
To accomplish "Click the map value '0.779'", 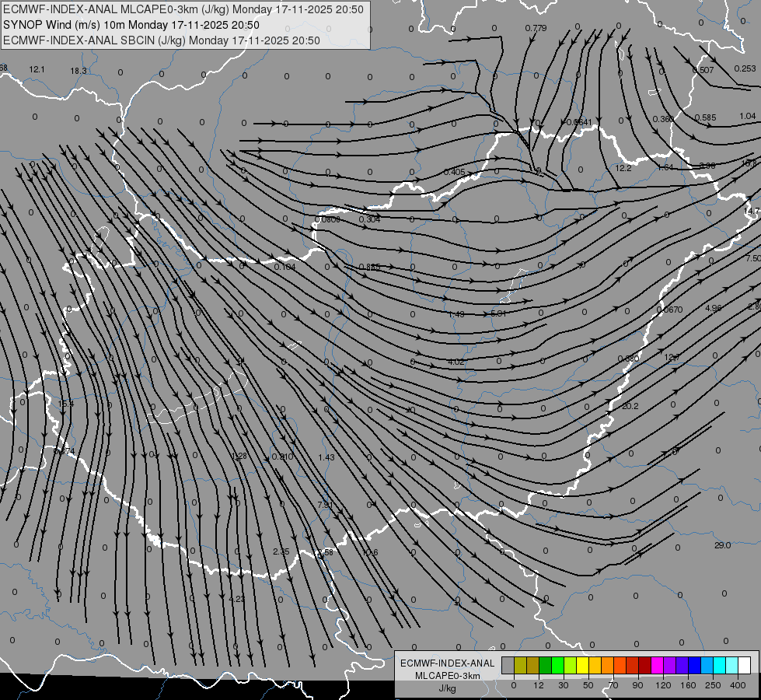I will pyautogui.click(x=536, y=28).
